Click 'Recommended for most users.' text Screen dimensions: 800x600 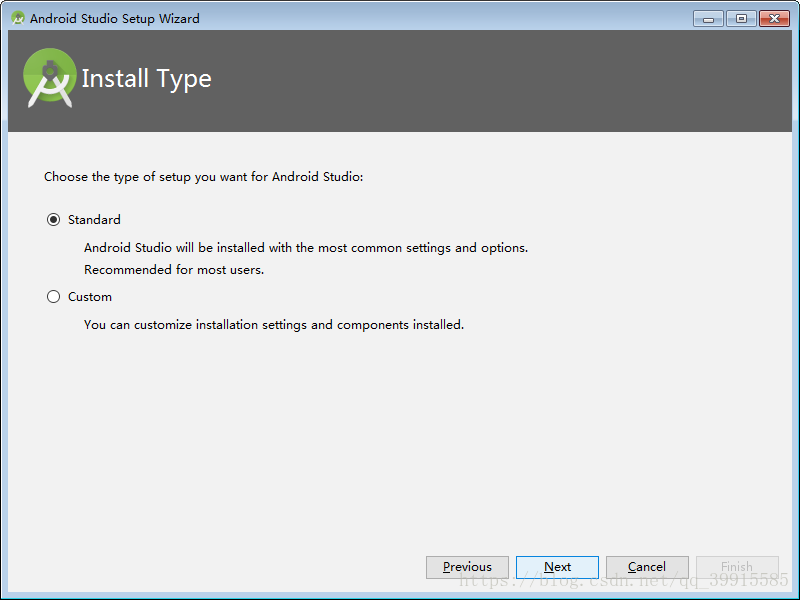pos(174,270)
